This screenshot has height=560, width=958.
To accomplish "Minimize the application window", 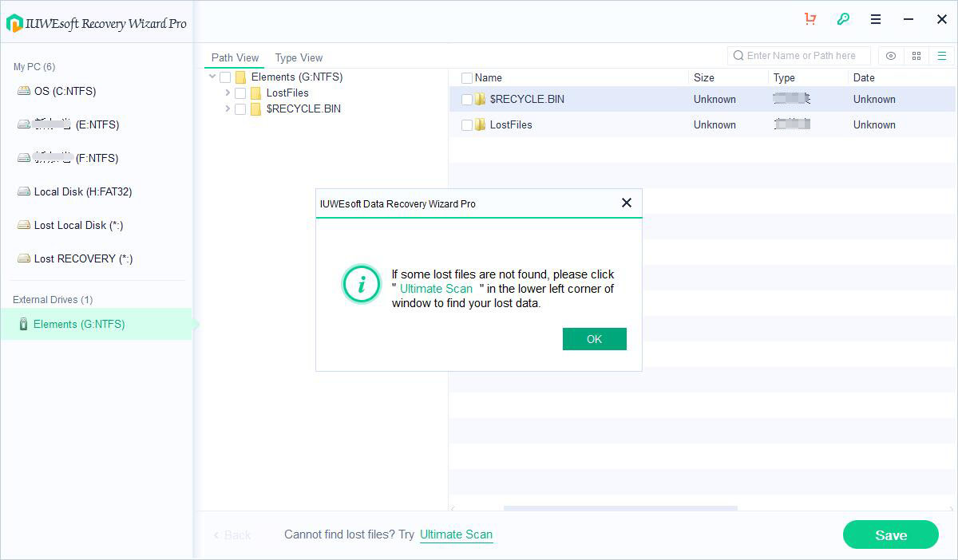I will click(909, 19).
